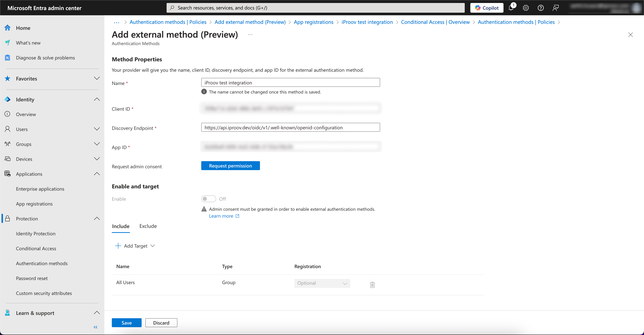This screenshot has width=644, height=335.
Task: Go to Conditional Access | Overview breadcrumb
Action: (x=435, y=22)
